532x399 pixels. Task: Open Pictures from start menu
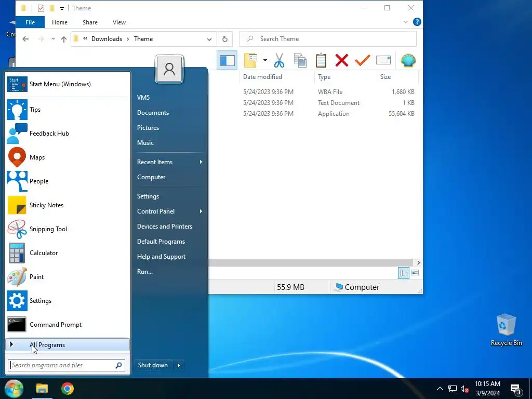click(148, 128)
